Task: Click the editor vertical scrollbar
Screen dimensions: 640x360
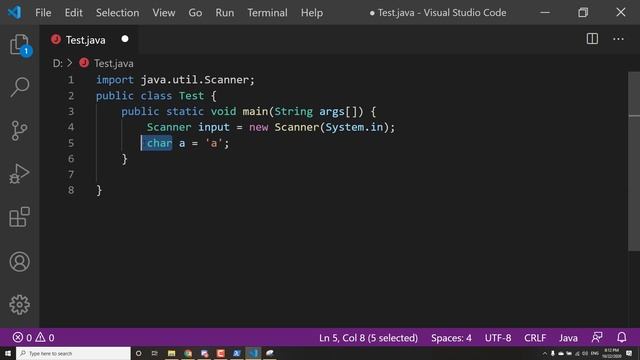Action: pos(634,161)
